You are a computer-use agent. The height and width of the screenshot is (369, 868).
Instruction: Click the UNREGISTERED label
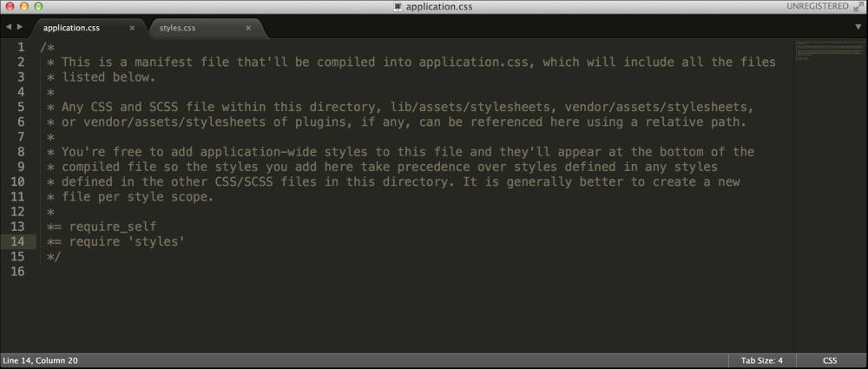tap(817, 7)
